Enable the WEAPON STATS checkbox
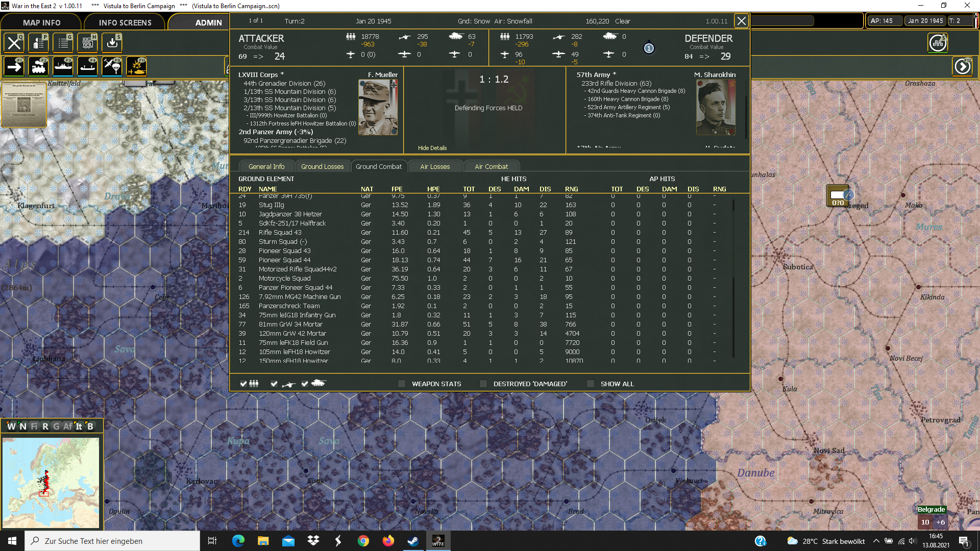This screenshot has width=980, height=551. [x=402, y=384]
